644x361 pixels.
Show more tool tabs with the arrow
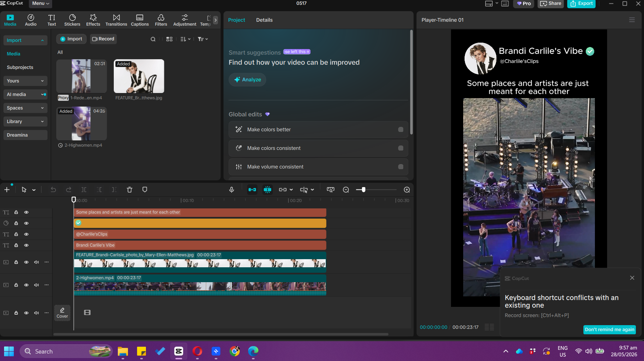click(x=215, y=20)
